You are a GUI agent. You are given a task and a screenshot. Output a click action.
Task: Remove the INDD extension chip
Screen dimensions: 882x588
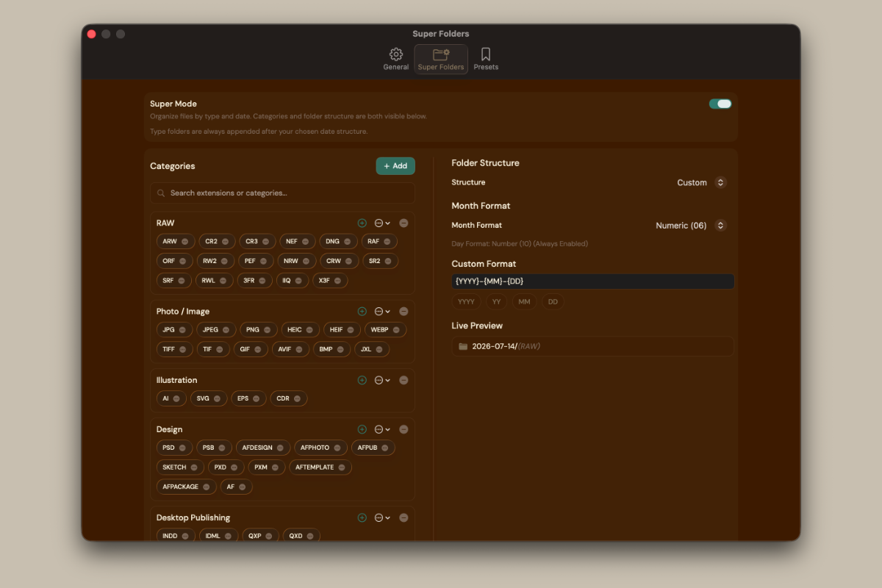pos(185,537)
